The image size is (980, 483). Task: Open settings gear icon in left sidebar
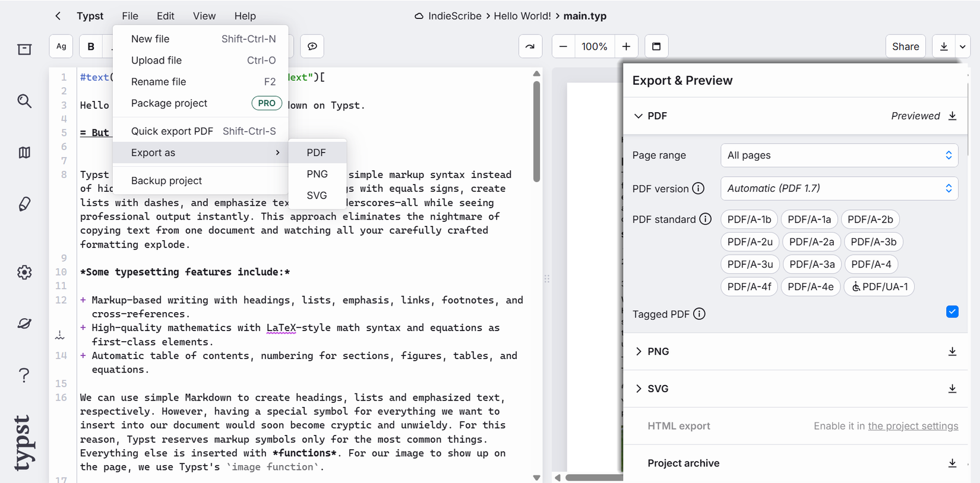pyautogui.click(x=24, y=272)
